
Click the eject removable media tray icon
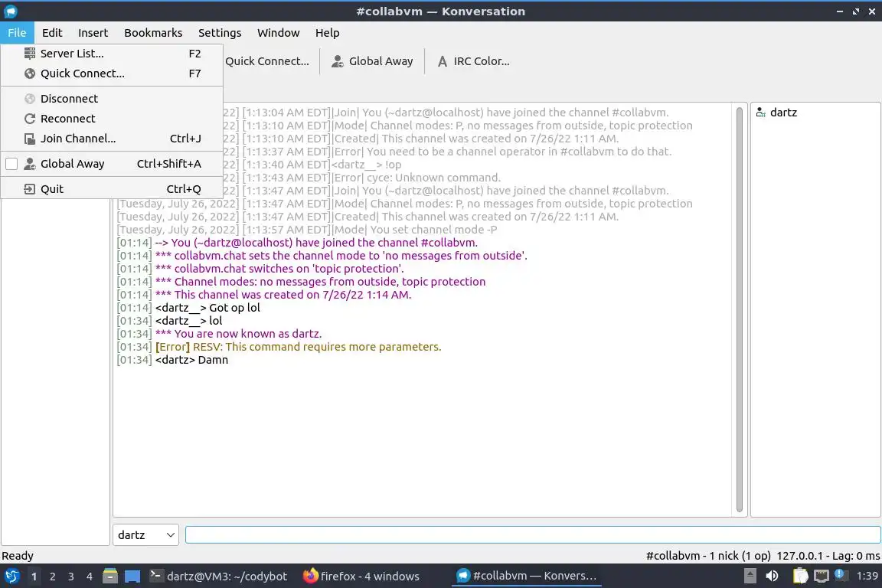pos(750,577)
